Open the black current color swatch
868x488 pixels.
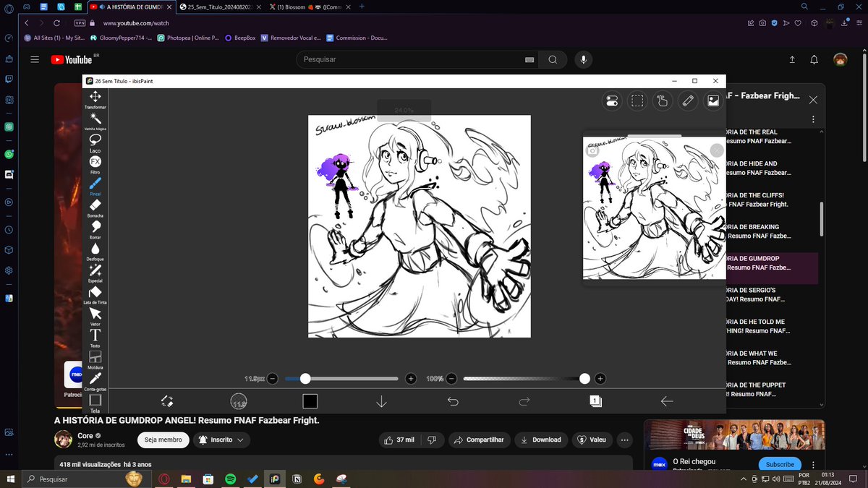(x=310, y=401)
